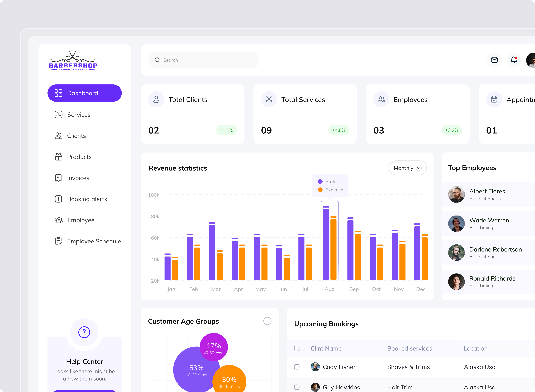
Task: Click the Total Clients person icon
Action: pos(156,99)
